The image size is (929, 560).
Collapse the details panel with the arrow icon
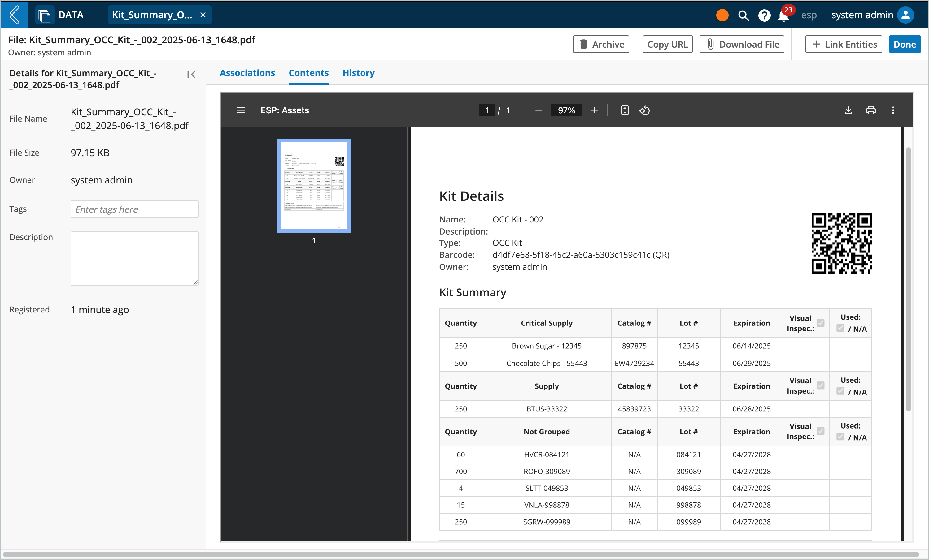point(191,74)
